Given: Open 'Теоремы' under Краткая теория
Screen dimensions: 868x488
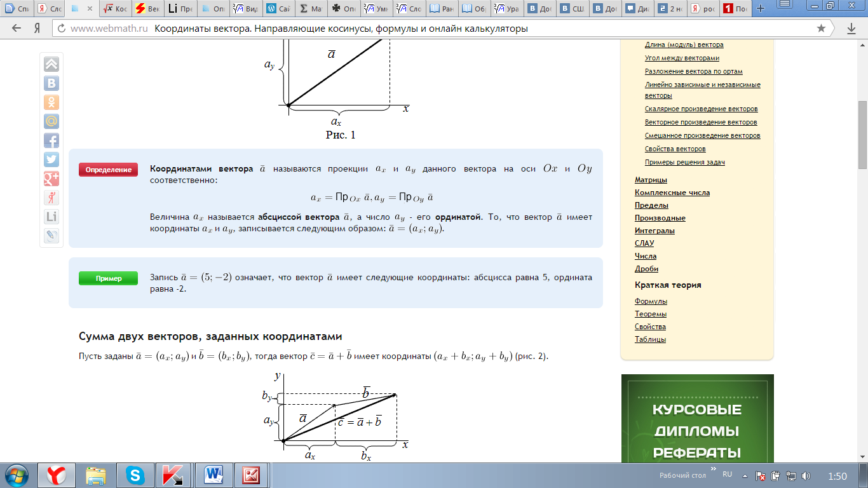Looking at the screenshot, I should point(651,314).
